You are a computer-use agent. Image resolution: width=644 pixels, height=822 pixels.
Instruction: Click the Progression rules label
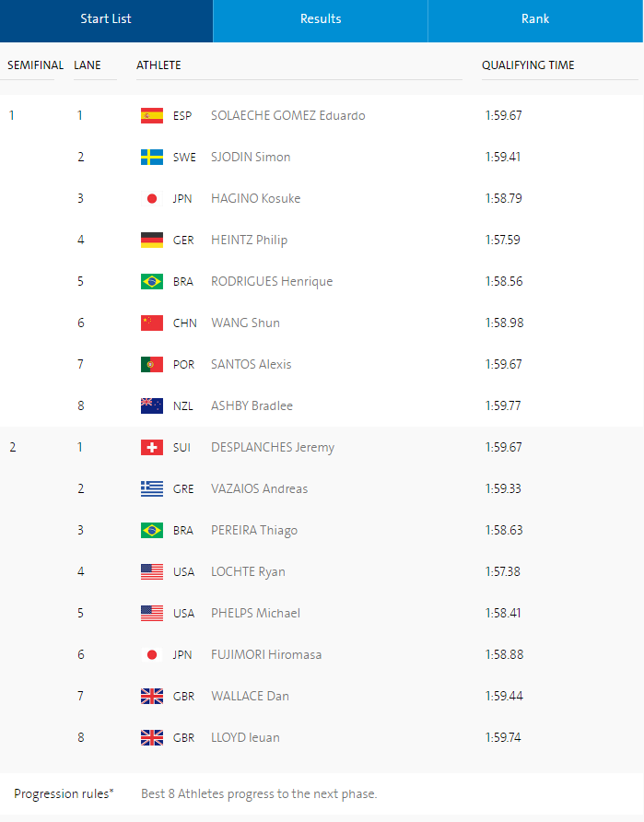[64, 793]
